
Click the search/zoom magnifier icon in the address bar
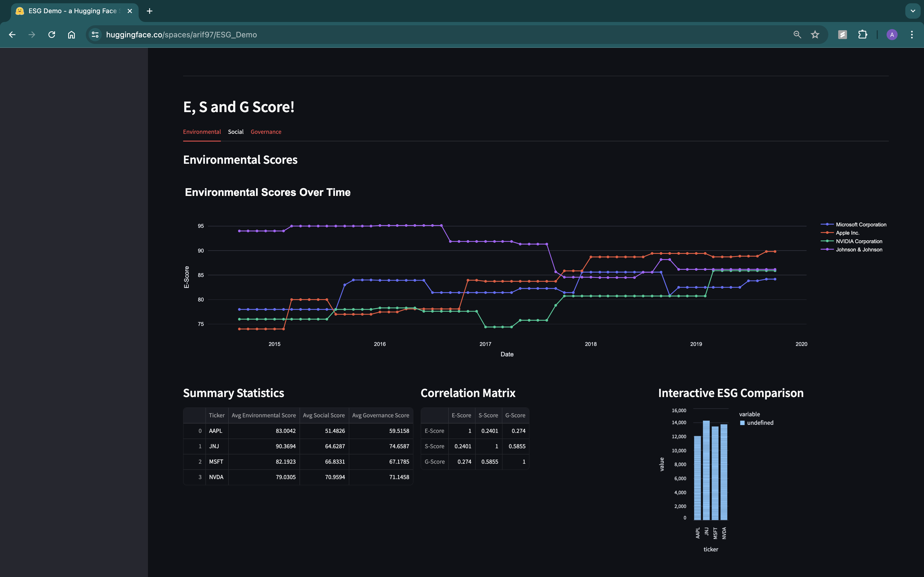[x=797, y=34]
